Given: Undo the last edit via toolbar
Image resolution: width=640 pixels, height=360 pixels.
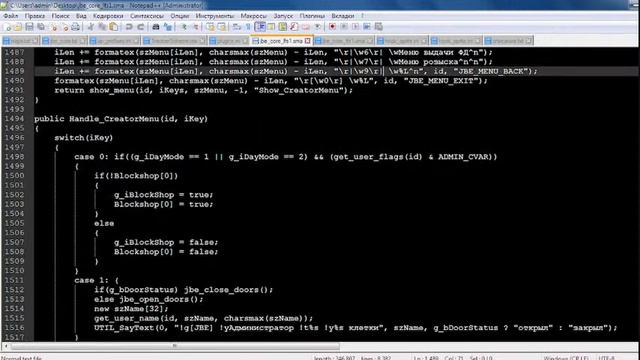Looking at the screenshot, I should 129,27.
